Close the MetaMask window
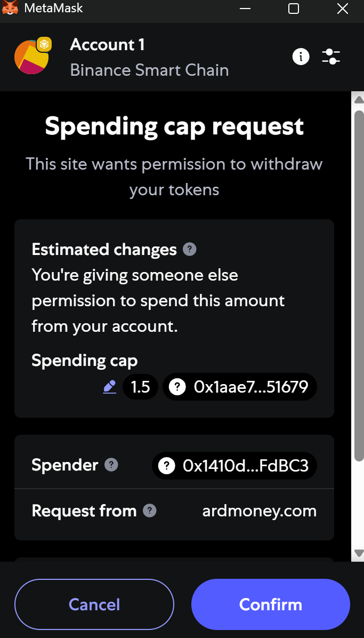 pyautogui.click(x=343, y=9)
